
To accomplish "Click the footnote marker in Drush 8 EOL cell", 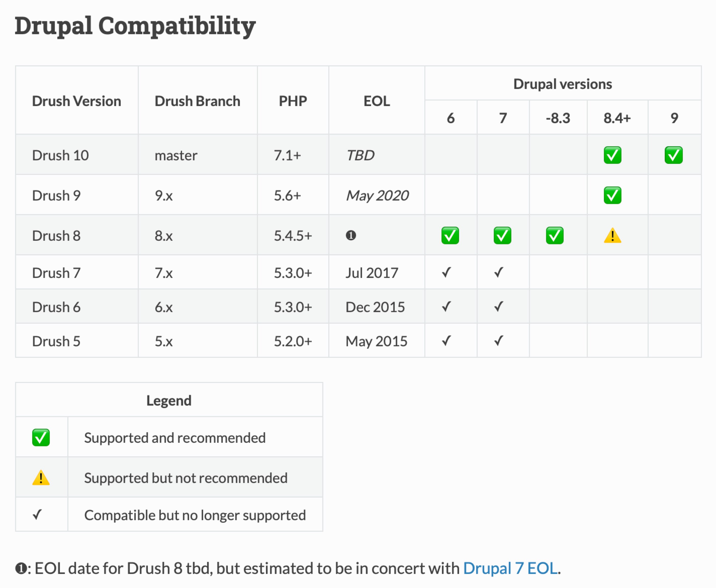I will 351,235.
